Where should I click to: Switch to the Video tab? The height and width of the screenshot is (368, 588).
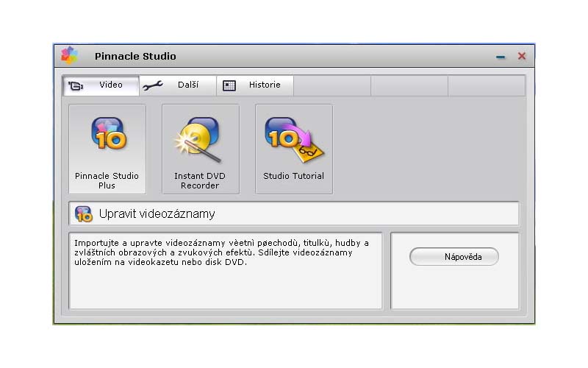point(110,85)
